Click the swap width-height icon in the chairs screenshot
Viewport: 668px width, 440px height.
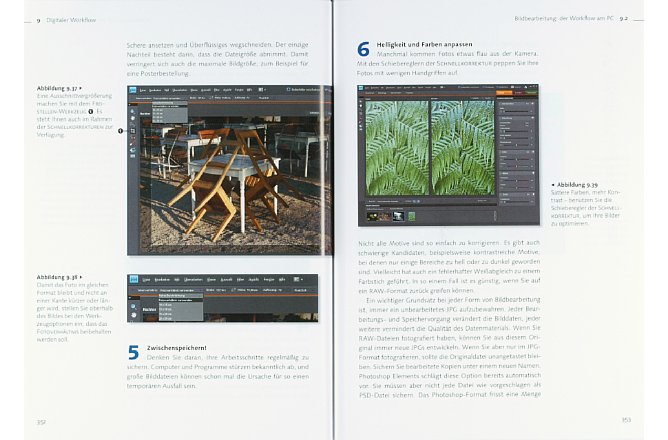210,98
